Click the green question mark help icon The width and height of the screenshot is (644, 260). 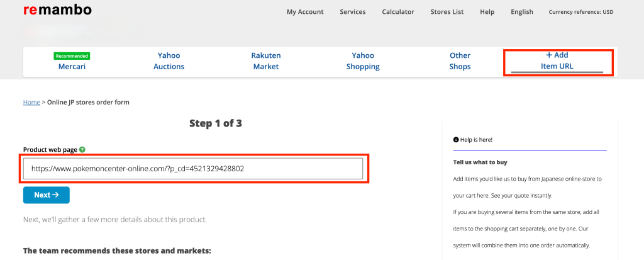pyautogui.click(x=82, y=150)
